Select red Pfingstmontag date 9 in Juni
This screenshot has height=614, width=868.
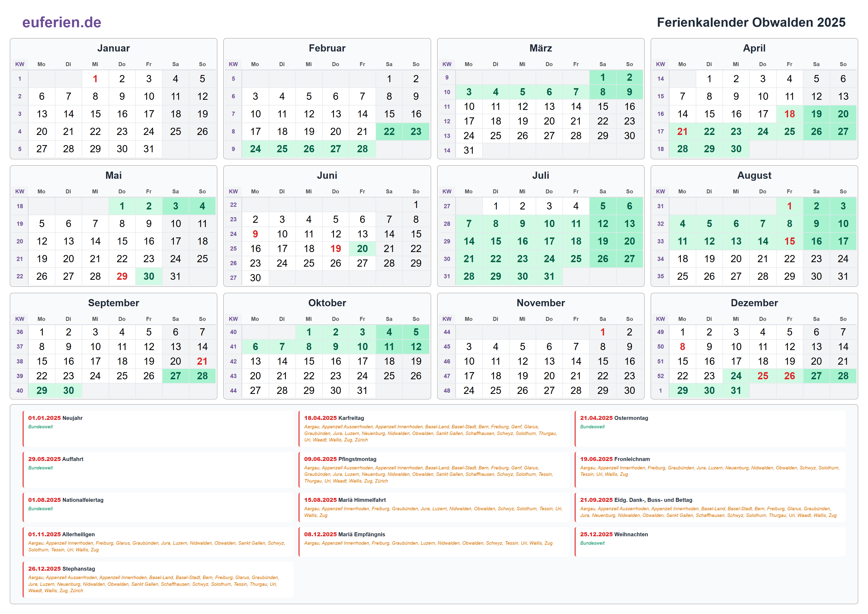[255, 234]
